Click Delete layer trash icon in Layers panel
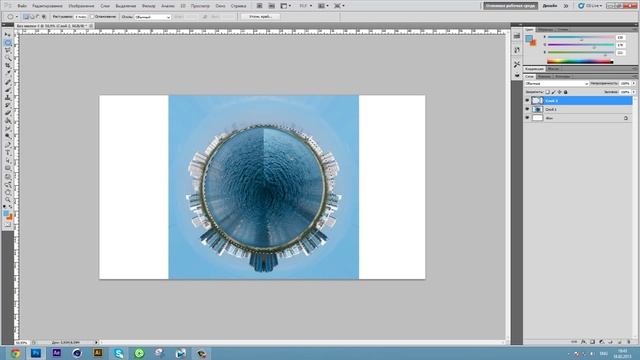 [x=629, y=342]
